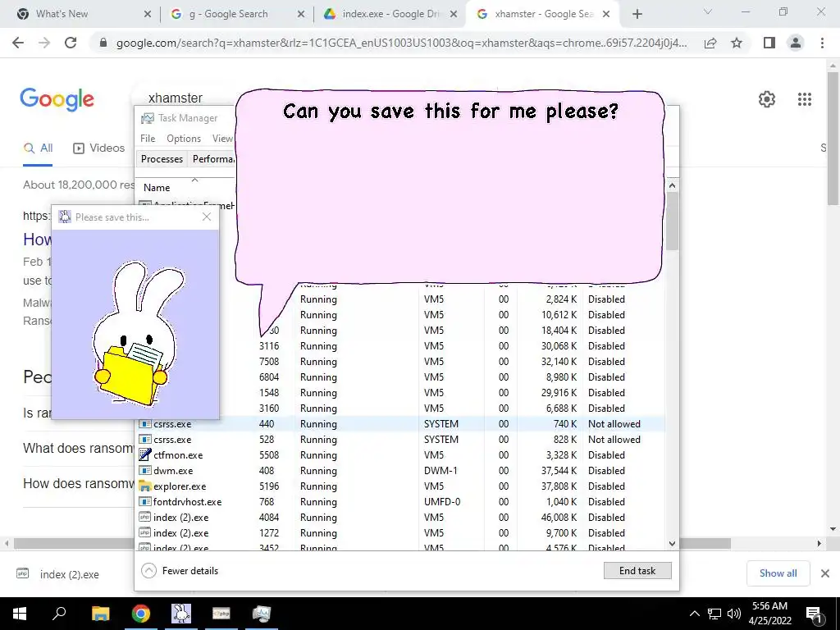Open Task Manager View menu
The image size is (840, 630).
click(222, 139)
